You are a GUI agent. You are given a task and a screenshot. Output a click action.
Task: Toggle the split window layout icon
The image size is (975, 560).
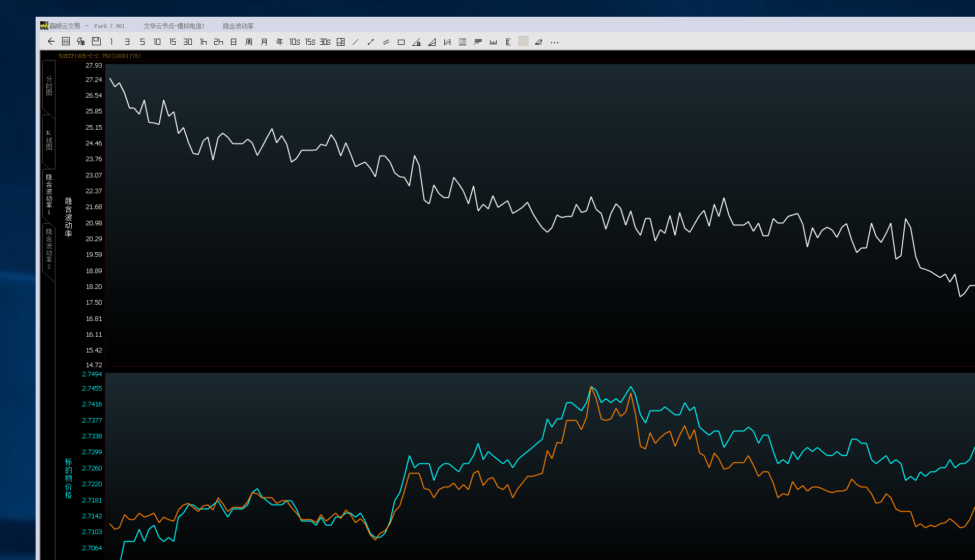click(x=341, y=42)
